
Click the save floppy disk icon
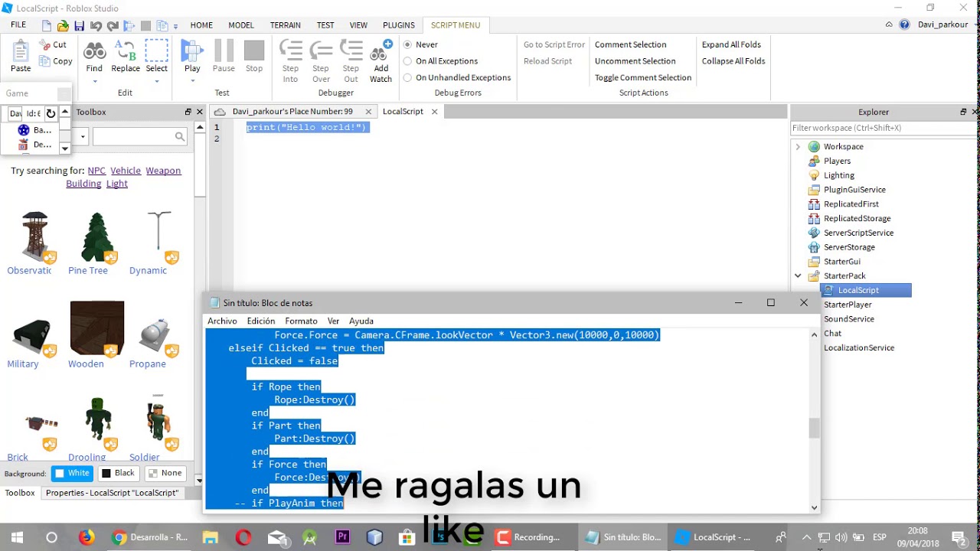point(79,25)
